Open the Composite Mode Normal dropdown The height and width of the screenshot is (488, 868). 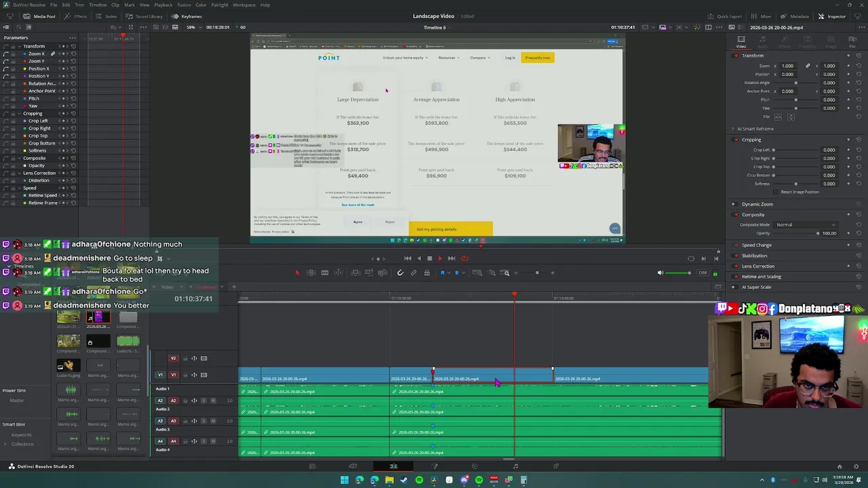(x=806, y=224)
